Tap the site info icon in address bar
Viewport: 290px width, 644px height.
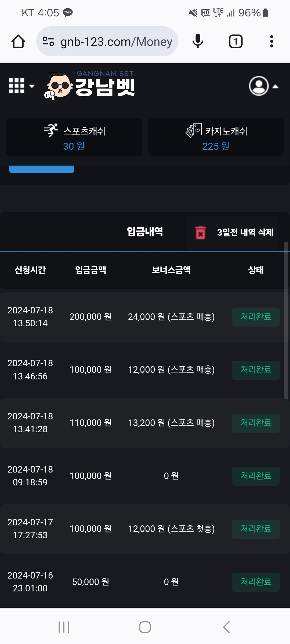(48, 42)
